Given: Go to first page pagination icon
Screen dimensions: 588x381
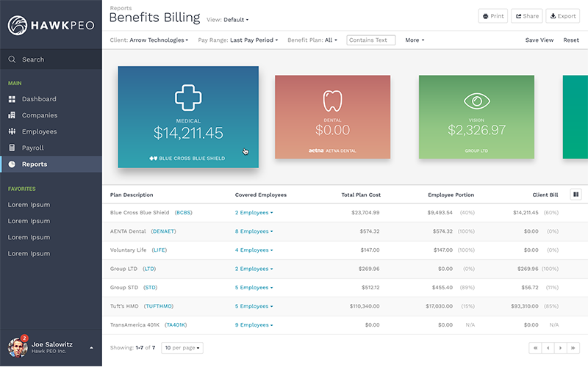Looking at the screenshot, I should click(x=535, y=348).
